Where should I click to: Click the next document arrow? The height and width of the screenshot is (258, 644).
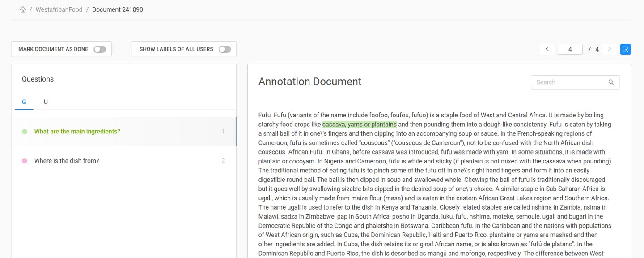[609, 49]
